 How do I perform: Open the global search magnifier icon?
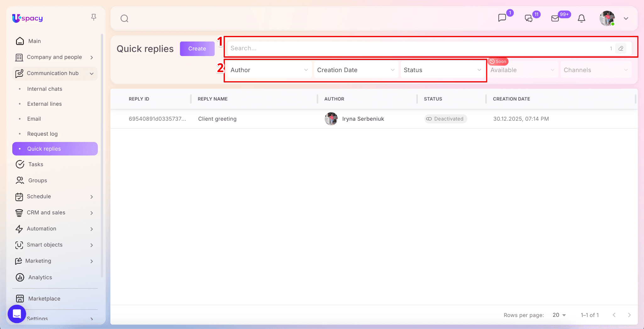[125, 19]
